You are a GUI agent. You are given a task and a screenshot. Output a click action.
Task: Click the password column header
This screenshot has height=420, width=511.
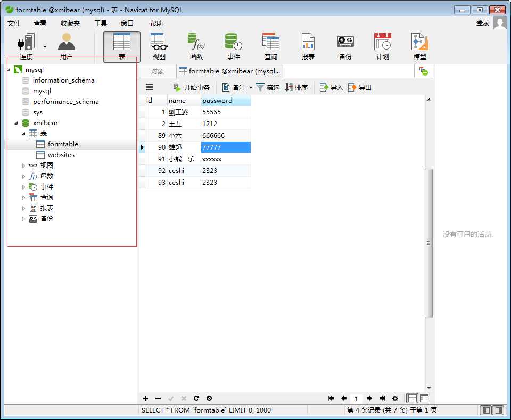(x=226, y=101)
